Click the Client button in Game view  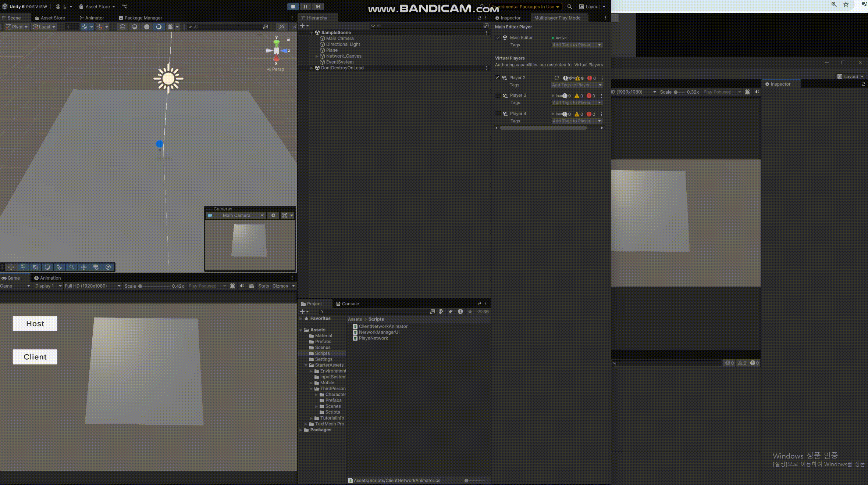[35, 357]
